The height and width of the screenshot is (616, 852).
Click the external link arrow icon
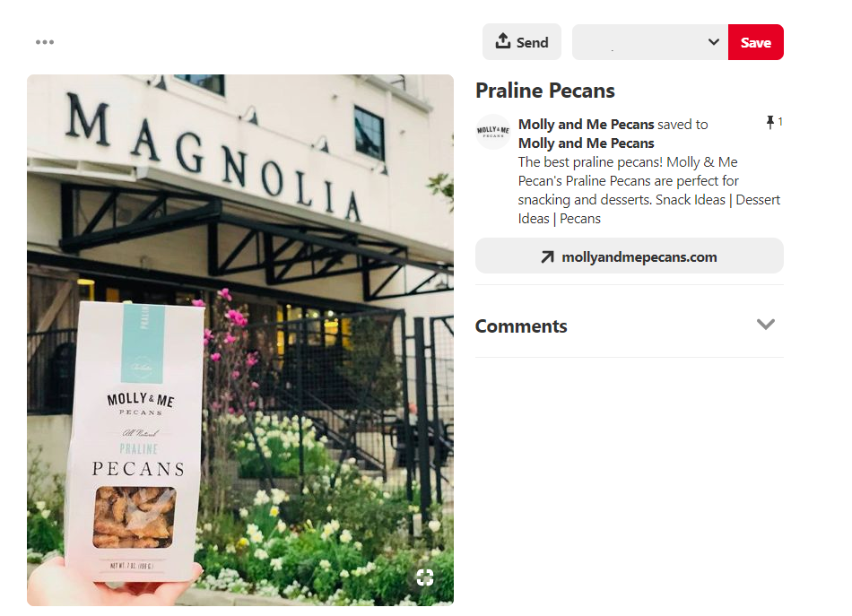547,257
